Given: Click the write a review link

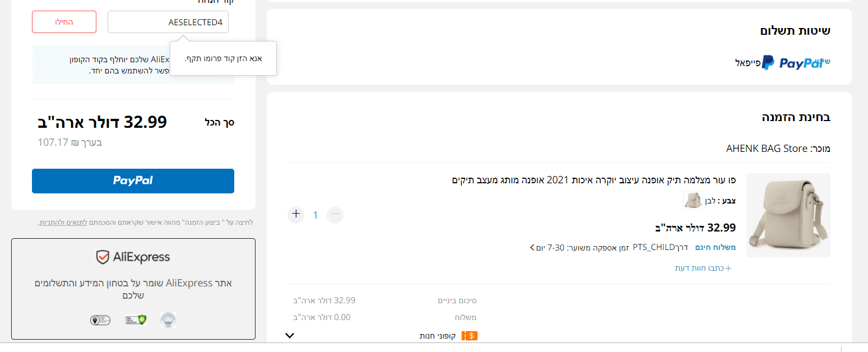Looking at the screenshot, I should [x=703, y=268].
